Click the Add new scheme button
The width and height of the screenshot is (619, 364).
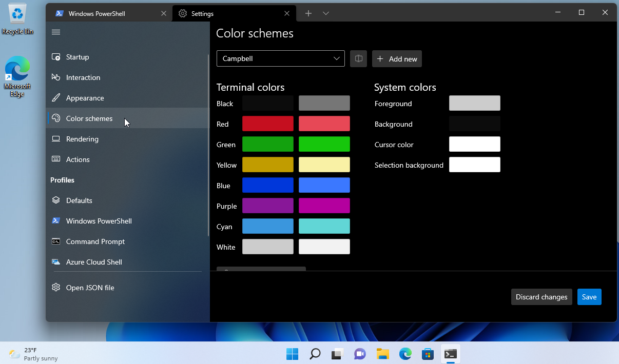tap(397, 59)
